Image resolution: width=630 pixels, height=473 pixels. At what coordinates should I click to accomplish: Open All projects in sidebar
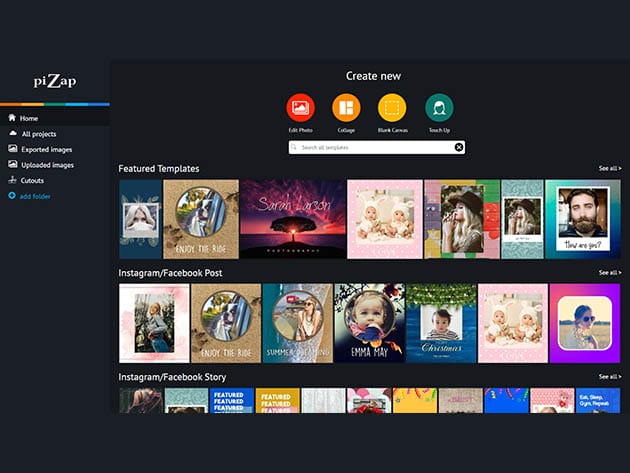39,133
